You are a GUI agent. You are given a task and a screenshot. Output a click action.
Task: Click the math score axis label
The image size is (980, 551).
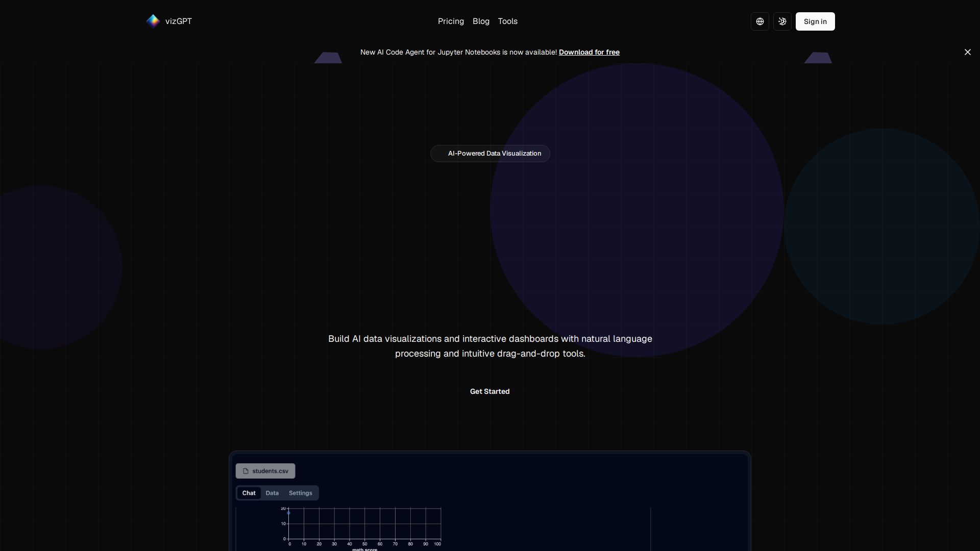point(364,549)
